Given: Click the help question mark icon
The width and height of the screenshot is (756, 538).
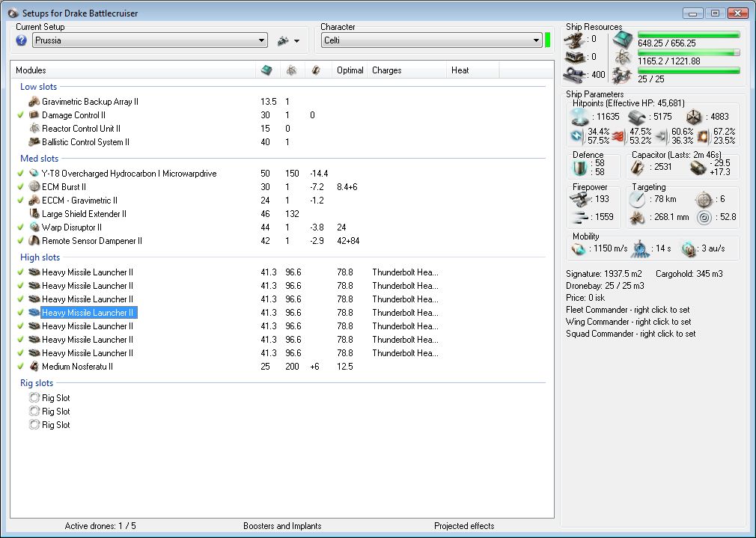Looking at the screenshot, I should point(21,40).
